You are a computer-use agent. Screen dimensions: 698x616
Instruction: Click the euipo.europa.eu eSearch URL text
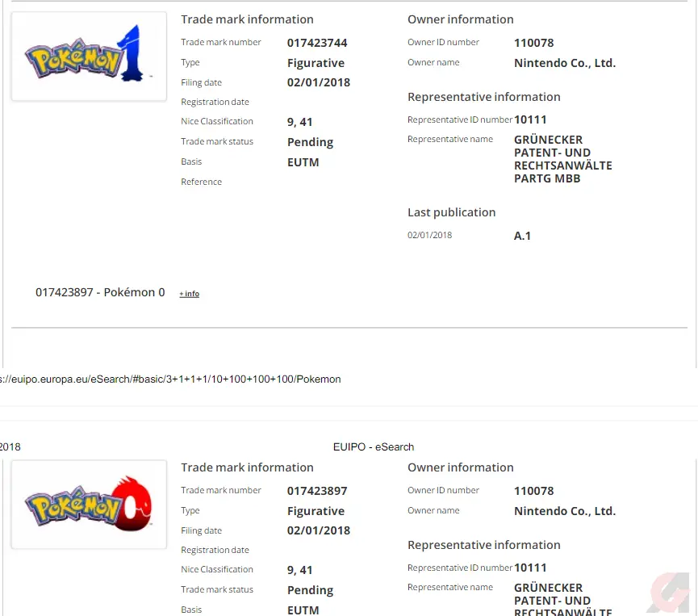[x=170, y=379]
